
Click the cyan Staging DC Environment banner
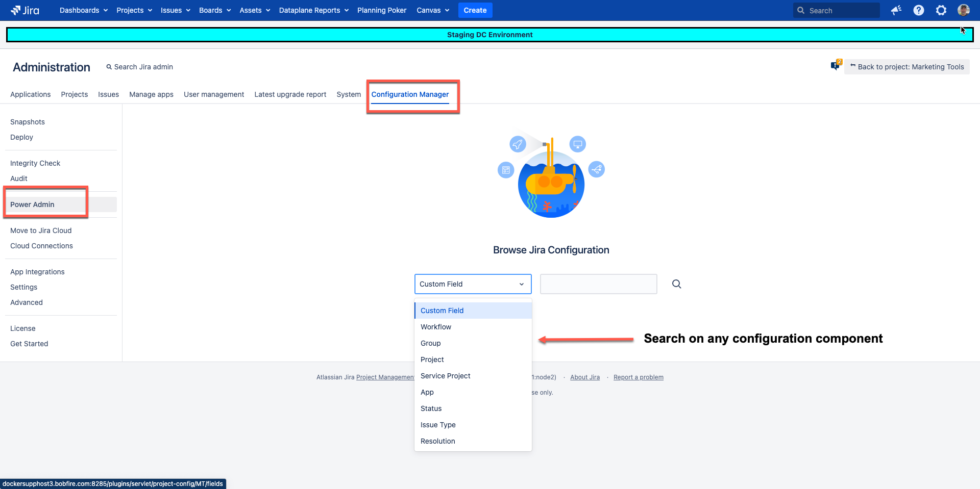pos(489,35)
